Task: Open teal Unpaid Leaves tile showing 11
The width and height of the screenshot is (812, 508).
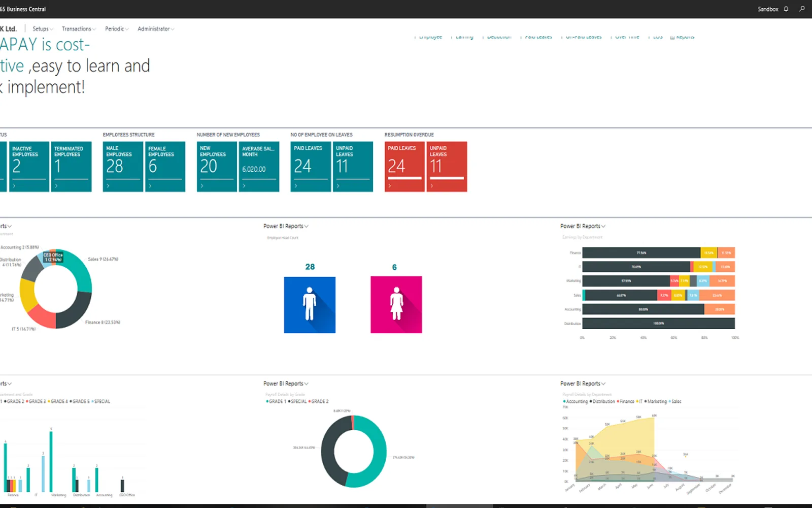Action: [x=353, y=167]
